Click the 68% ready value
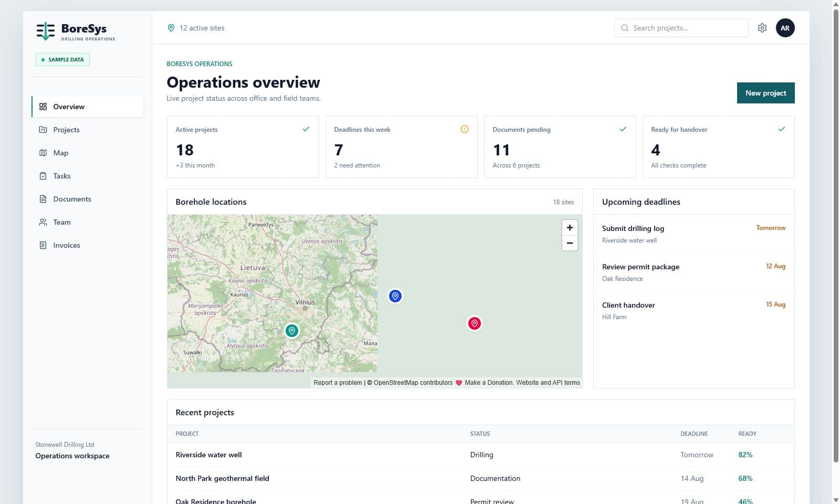840x504 pixels. coord(745,478)
